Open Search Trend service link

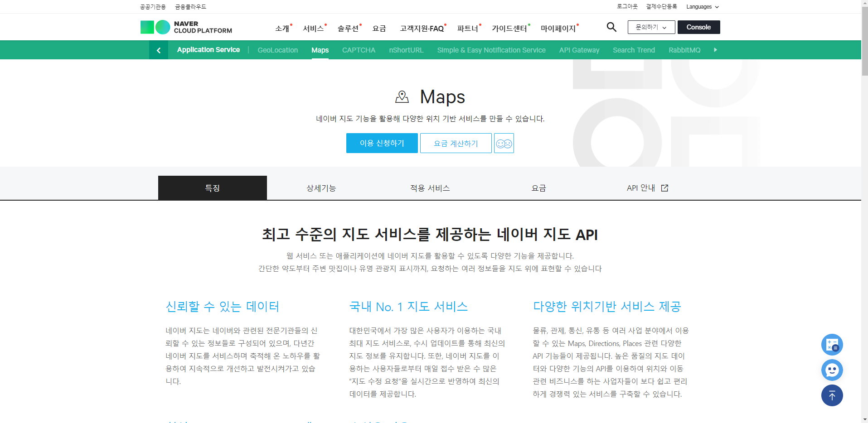click(634, 50)
